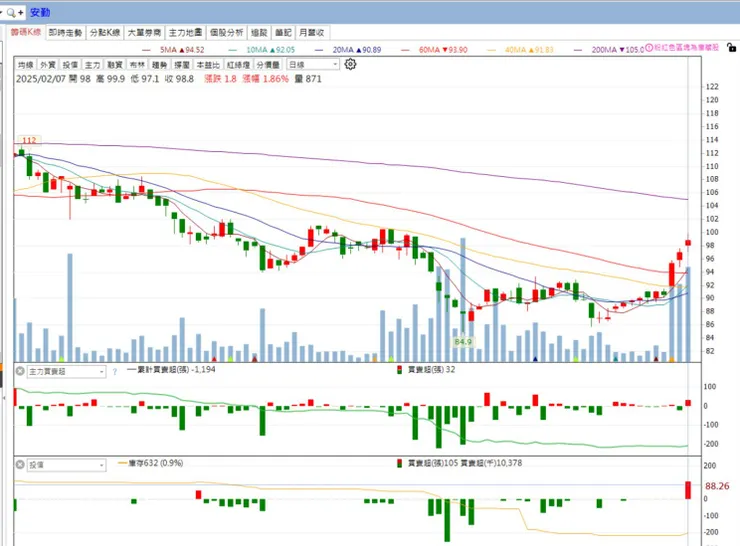The height and width of the screenshot is (546, 740).
Task: Open the 投信 indicator panel dropdown
Action: tap(66, 465)
